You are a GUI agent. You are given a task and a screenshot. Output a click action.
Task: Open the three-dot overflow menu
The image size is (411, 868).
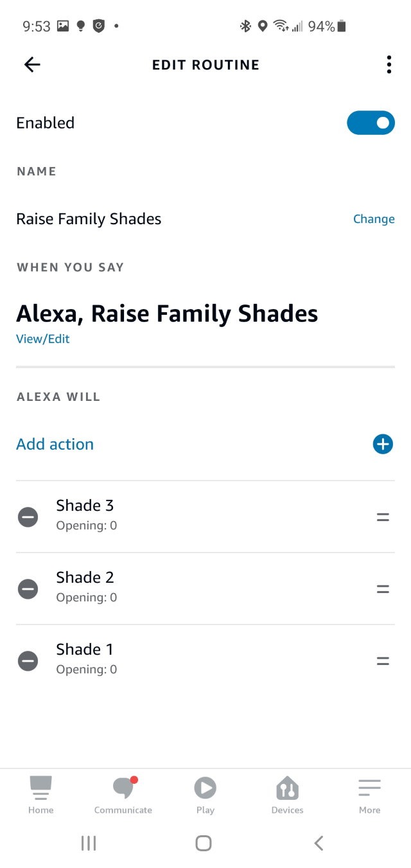[389, 64]
